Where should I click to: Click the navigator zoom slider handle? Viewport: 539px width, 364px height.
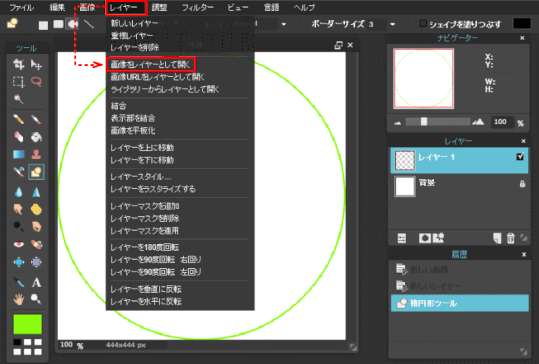(x=424, y=122)
